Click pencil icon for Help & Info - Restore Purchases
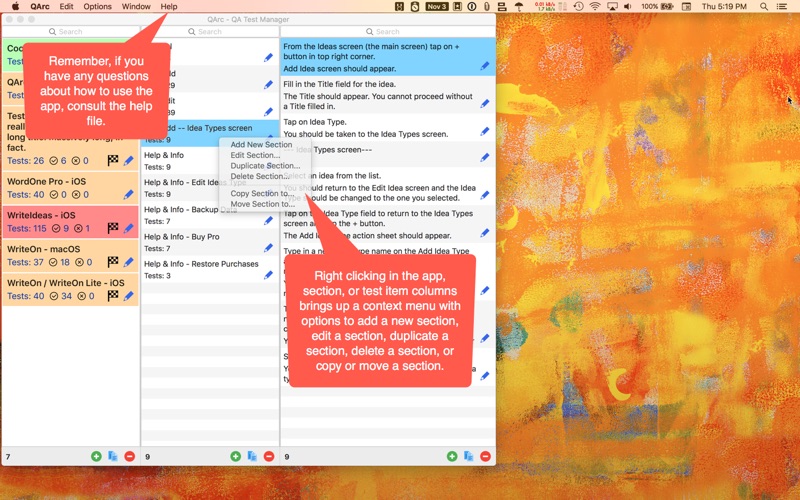Screen dimensions: 800x500 (268, 275)
